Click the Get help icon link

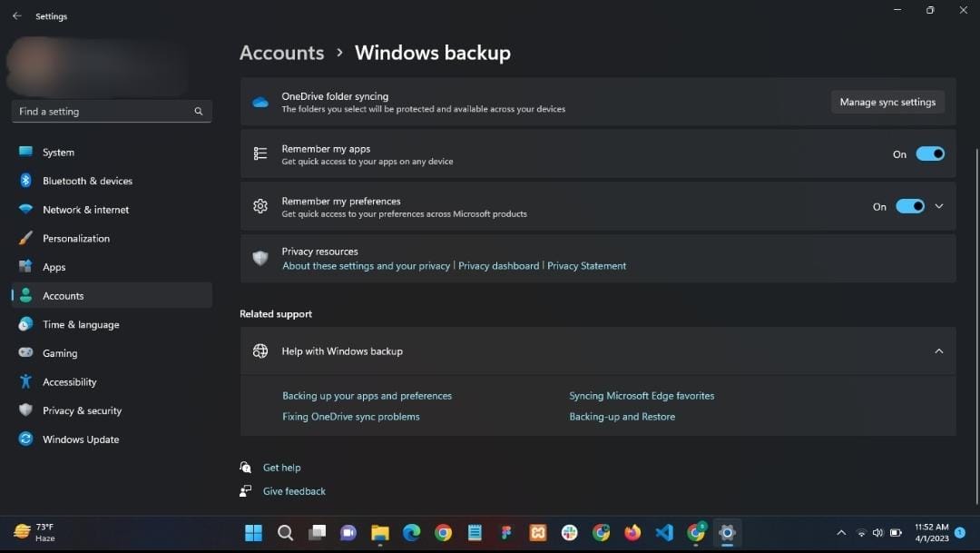point(246,468)
